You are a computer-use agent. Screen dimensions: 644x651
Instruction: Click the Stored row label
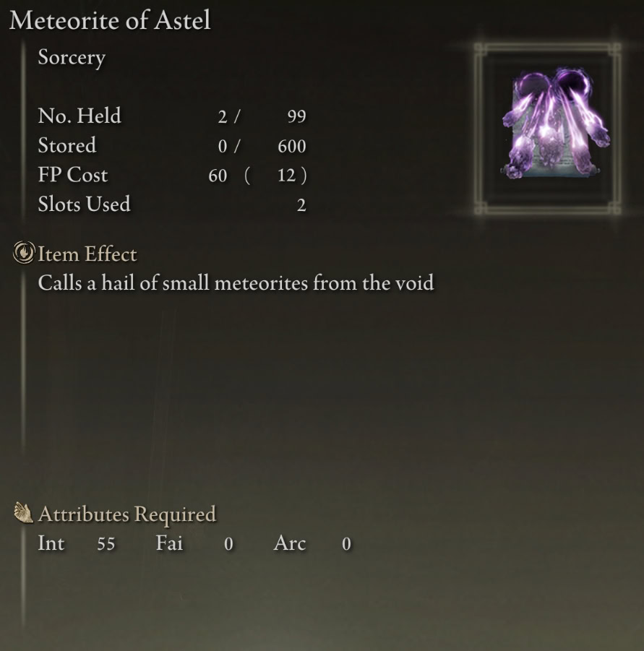[x=66, y=145]
